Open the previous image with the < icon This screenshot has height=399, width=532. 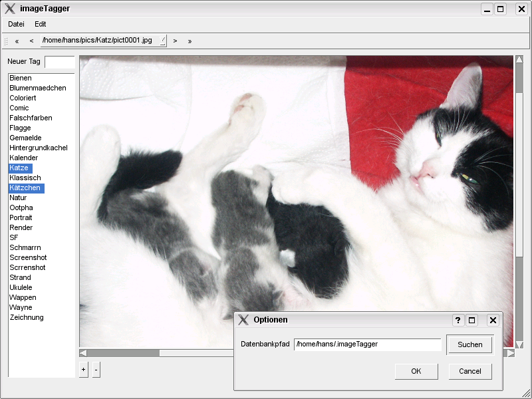31,41
